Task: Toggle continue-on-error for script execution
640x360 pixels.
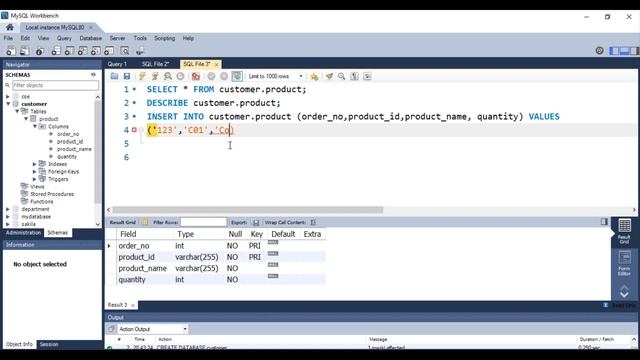Action: coord(196,76)
